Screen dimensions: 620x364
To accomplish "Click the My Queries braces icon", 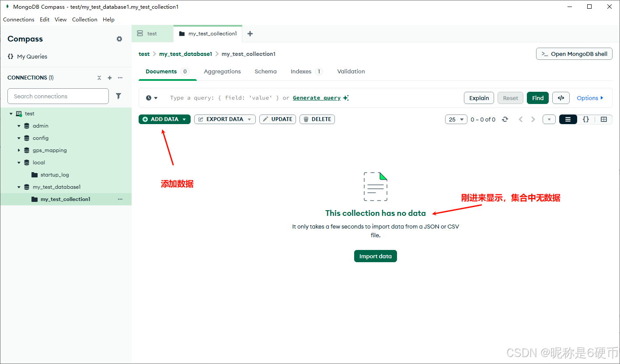I will (x=10, y=56).
